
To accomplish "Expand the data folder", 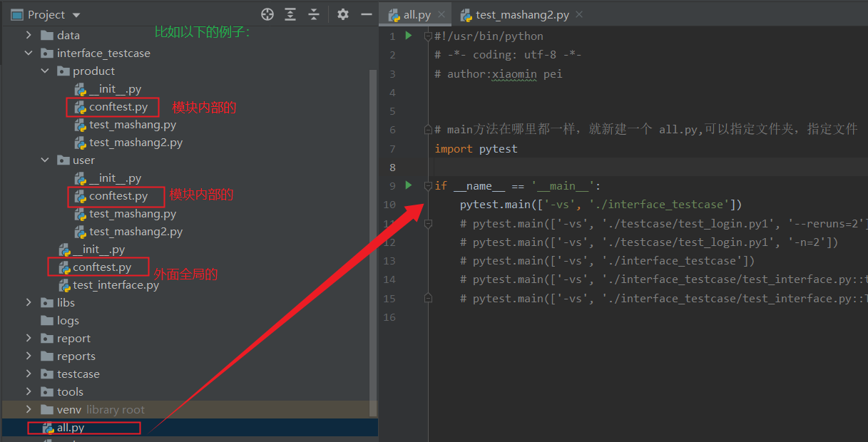I will (29, 34).
